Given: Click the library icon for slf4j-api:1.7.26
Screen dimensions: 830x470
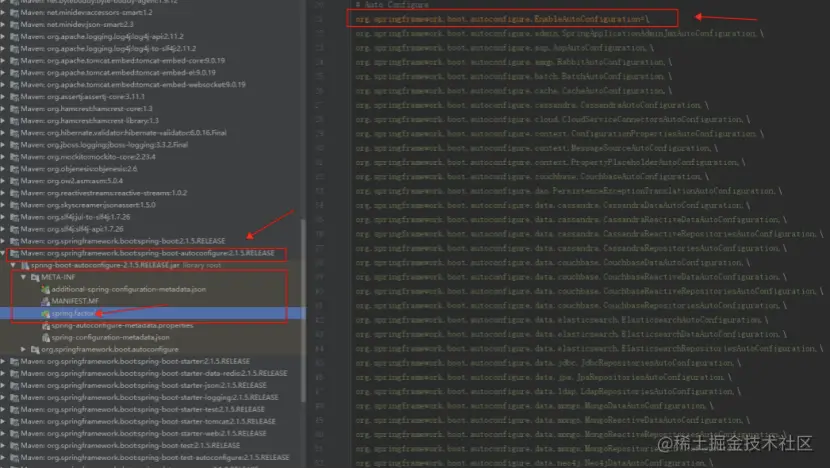Looking at the screenshot, I should 15,229.
